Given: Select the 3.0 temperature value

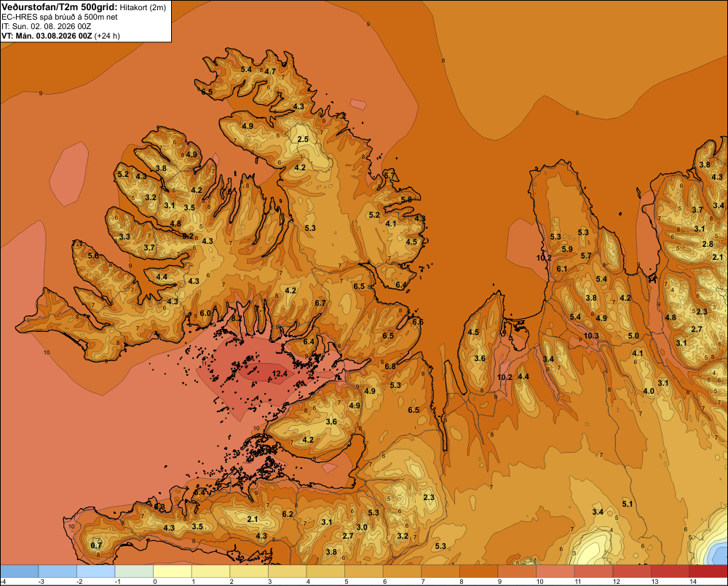Looking at the screenshot, I should pos(362,527).
